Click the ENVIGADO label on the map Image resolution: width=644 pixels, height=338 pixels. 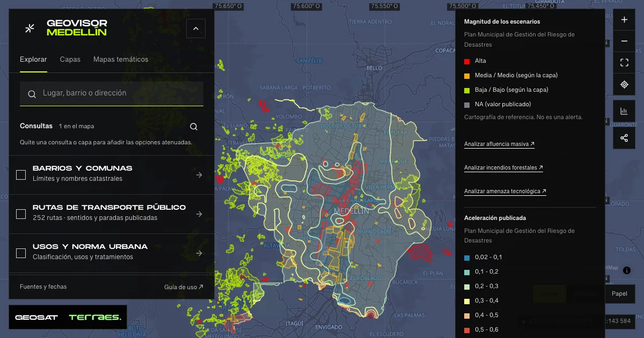[x=329, y=327]
